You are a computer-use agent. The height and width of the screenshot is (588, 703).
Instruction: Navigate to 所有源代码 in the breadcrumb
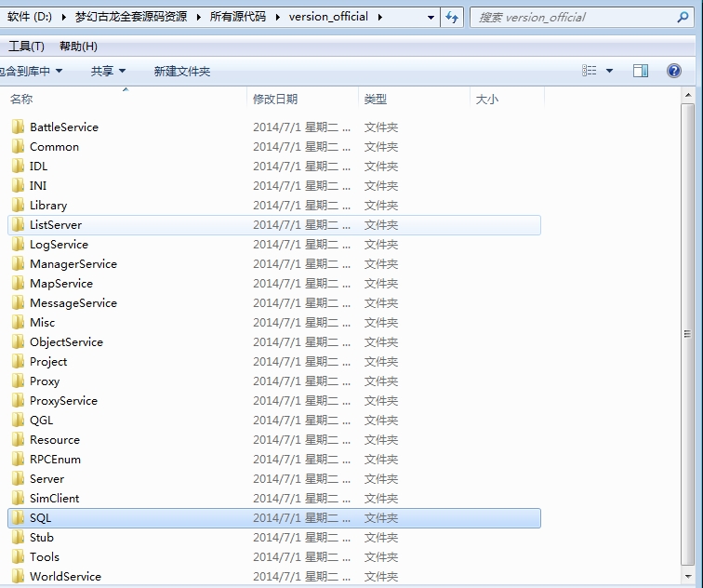pyautogui.click(x=235, y=17)
